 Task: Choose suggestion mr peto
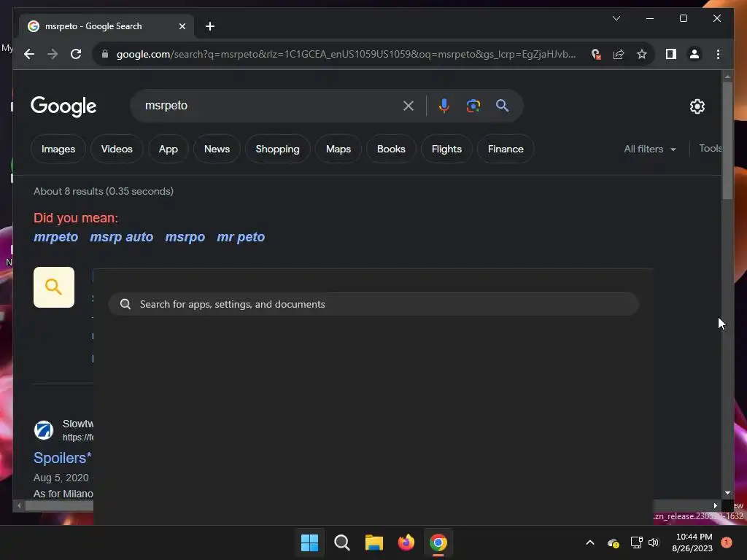click(x=241, y=237)
